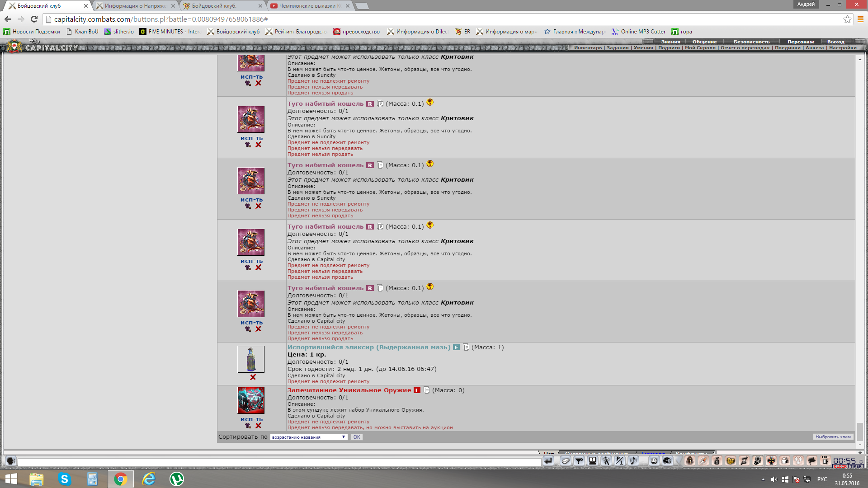
Task: Click the group of people icon
Action: click(798, 461)
